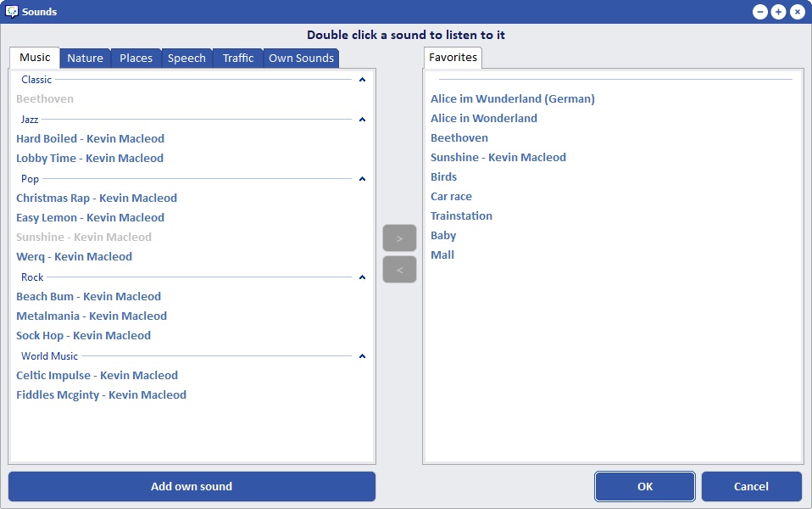Click the move-right arrow button
This screenshot has height=509, width=812.
click(x=399, y=238)
